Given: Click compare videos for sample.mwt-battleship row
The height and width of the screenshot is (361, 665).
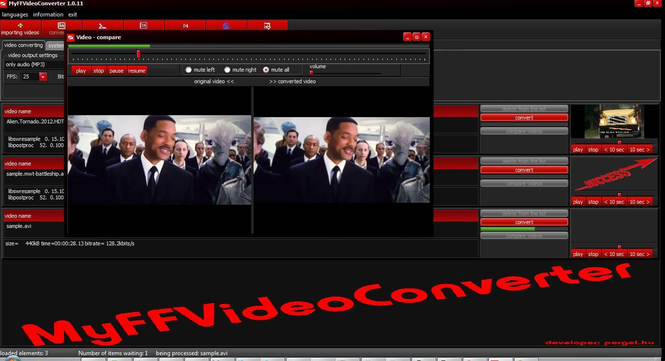Looking at the screenshot, I should point(524,184).
